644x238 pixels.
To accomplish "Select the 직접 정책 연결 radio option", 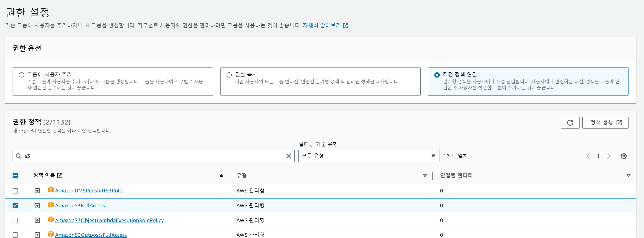I will pyautogui.click(x=437, y=75).
